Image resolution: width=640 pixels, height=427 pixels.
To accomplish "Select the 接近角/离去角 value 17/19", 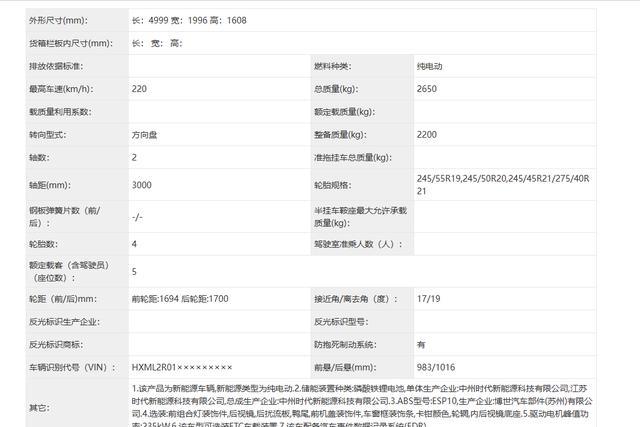I will coord(430,299).
